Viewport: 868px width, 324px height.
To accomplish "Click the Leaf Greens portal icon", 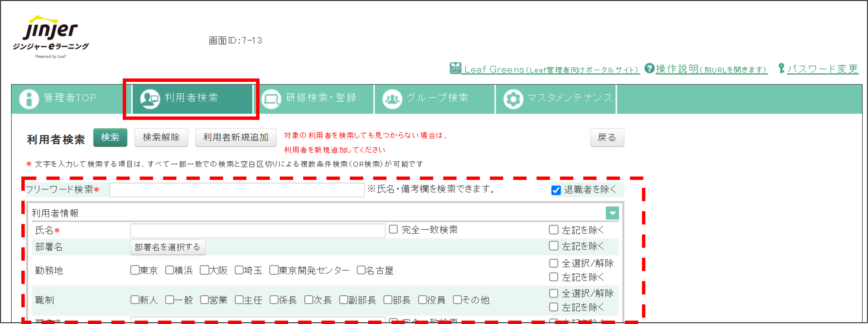I will (455, 68).
